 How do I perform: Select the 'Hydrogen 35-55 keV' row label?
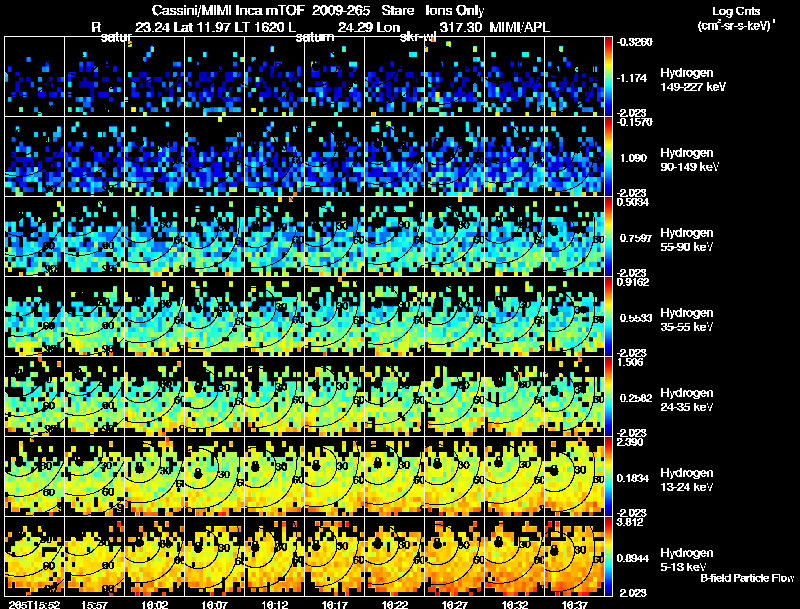pos(687,320)
